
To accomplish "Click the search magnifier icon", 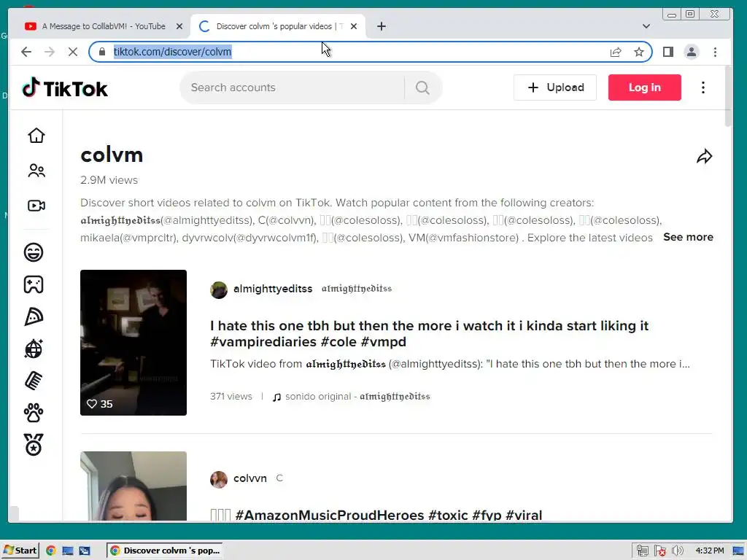I will [422, 87].
